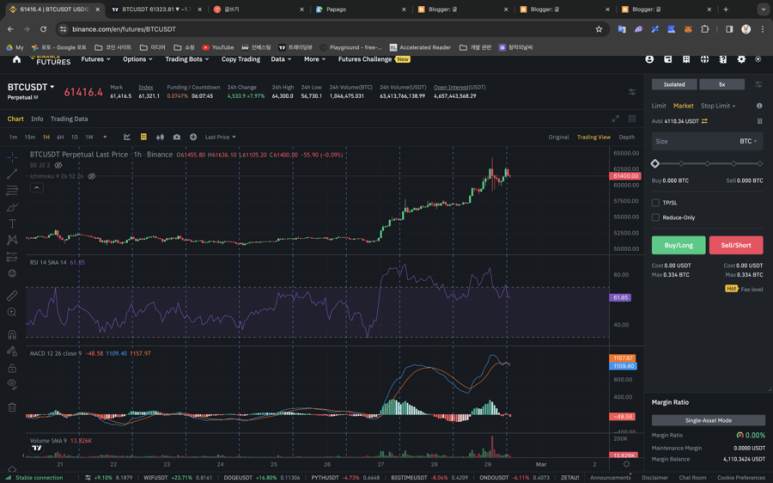Switch to the Trading Data tab

point(69,119)
